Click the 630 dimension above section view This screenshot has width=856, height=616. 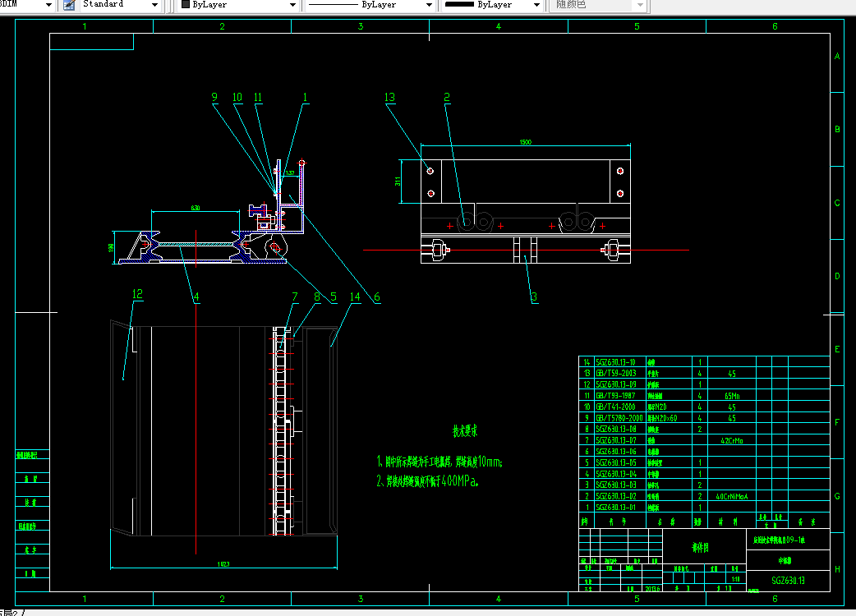coord(196,208)
